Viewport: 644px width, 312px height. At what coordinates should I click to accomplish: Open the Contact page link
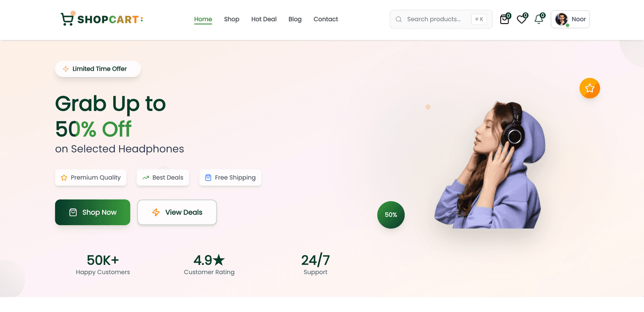326,19
